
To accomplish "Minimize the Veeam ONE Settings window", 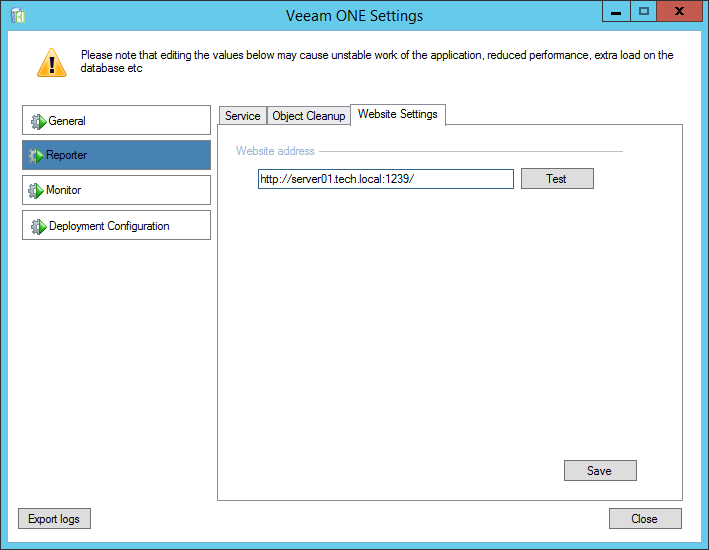I will (616, 11).
